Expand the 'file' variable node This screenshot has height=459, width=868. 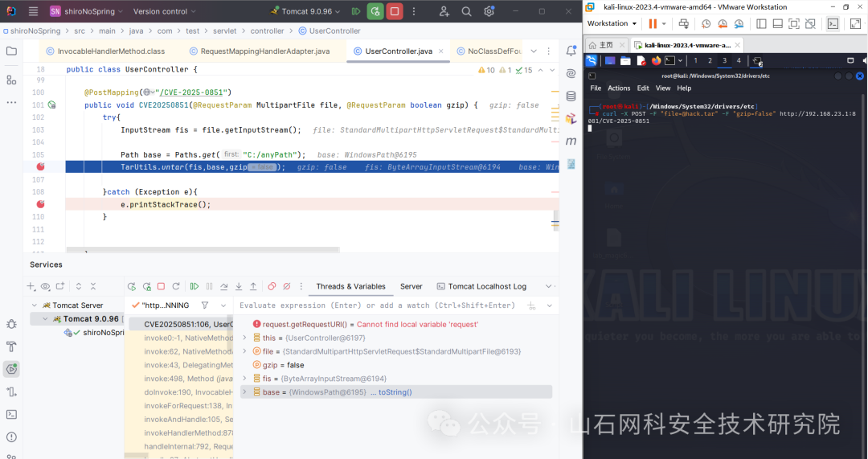[244, 351]
